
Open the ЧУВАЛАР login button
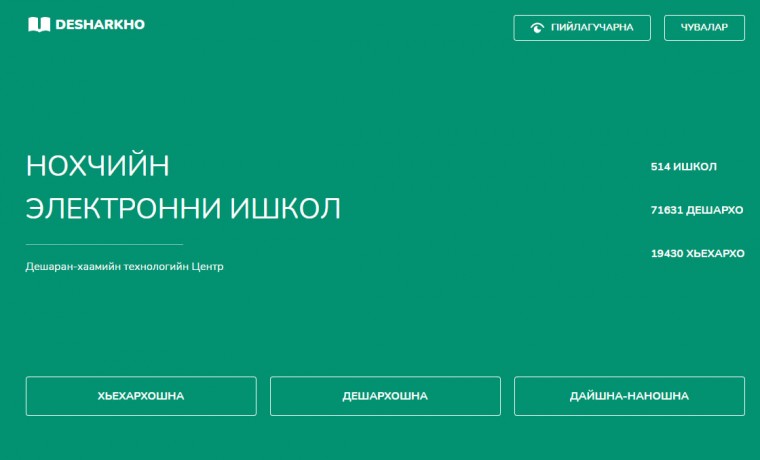coord(704,28)
